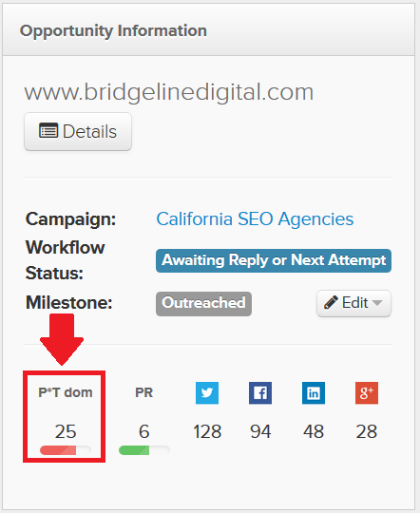Click the Facebook count 94
Screen dimensions: 420x513
pos(260,431)
